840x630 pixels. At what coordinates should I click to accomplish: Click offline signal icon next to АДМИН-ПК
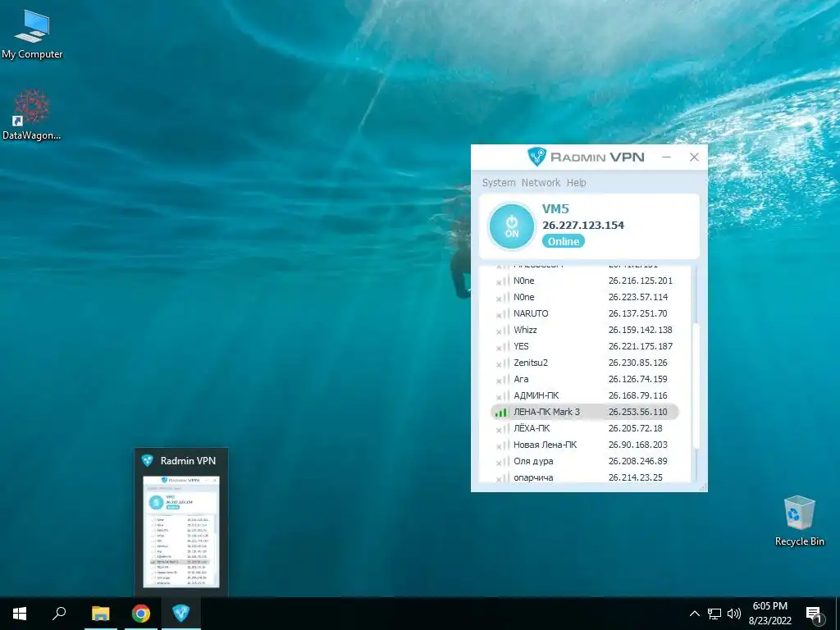[x=502, y=396]
